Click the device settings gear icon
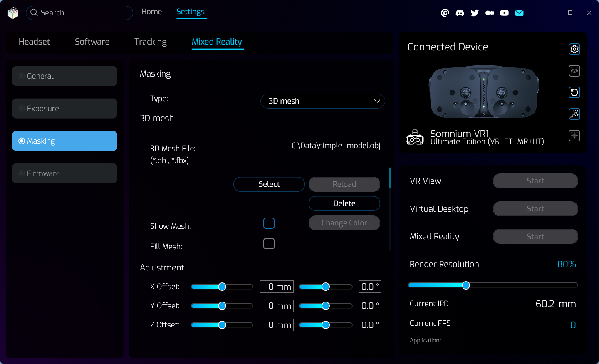Viewport: 599px width, 364px height. pyautogui.click(x=574, y=49)
